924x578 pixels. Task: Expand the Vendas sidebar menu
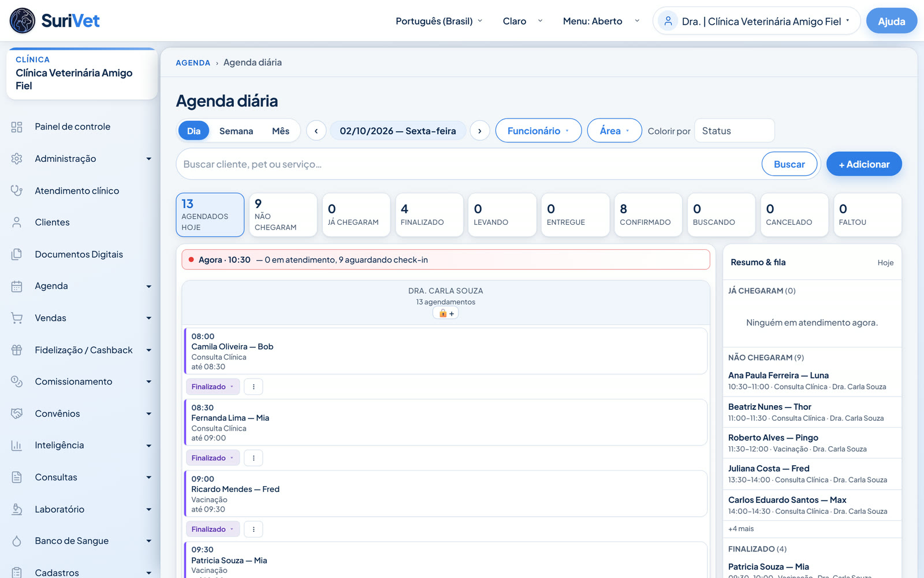click(81, 318)
